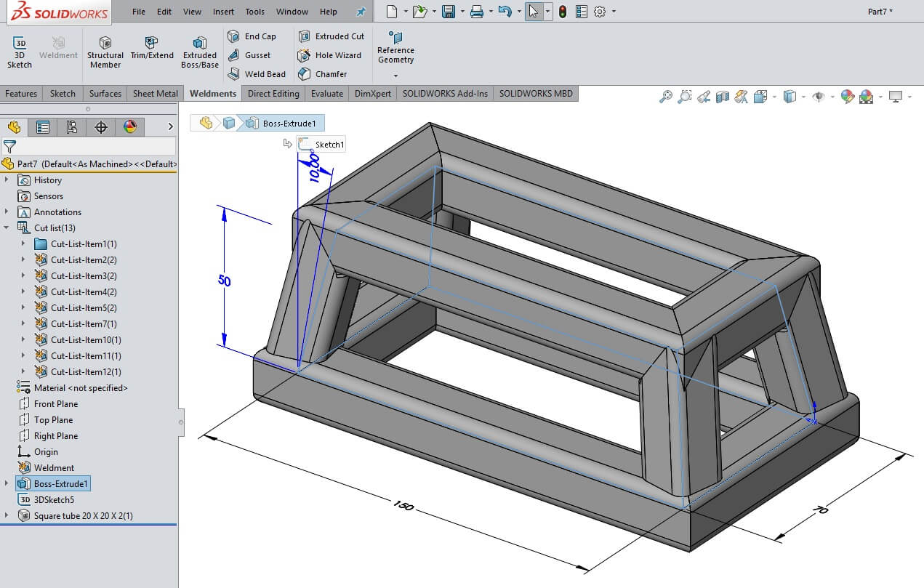Toggle the Hide/Show Items eye icon
Viewport: 924px width, 588px height.
tap(819, 97)
